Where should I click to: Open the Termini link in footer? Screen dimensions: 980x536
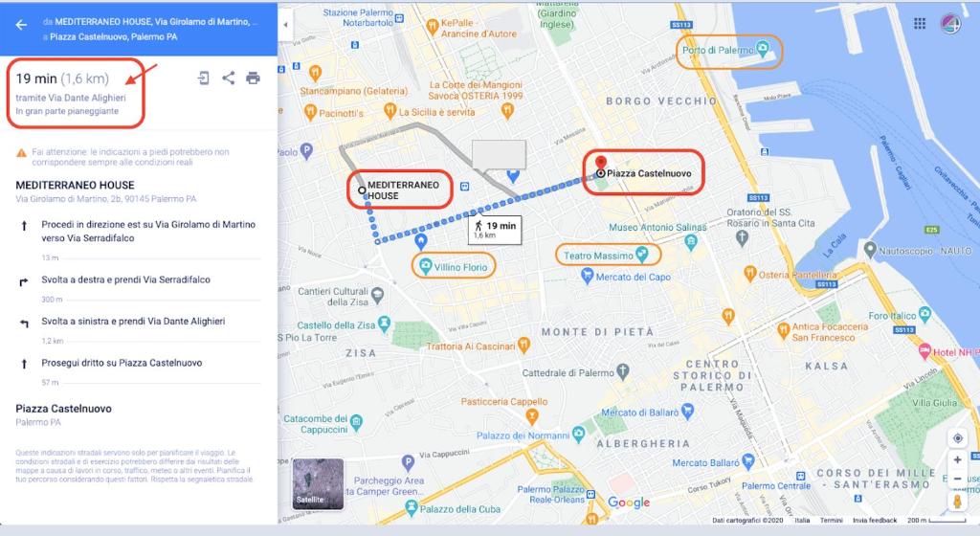coord(832,520)
